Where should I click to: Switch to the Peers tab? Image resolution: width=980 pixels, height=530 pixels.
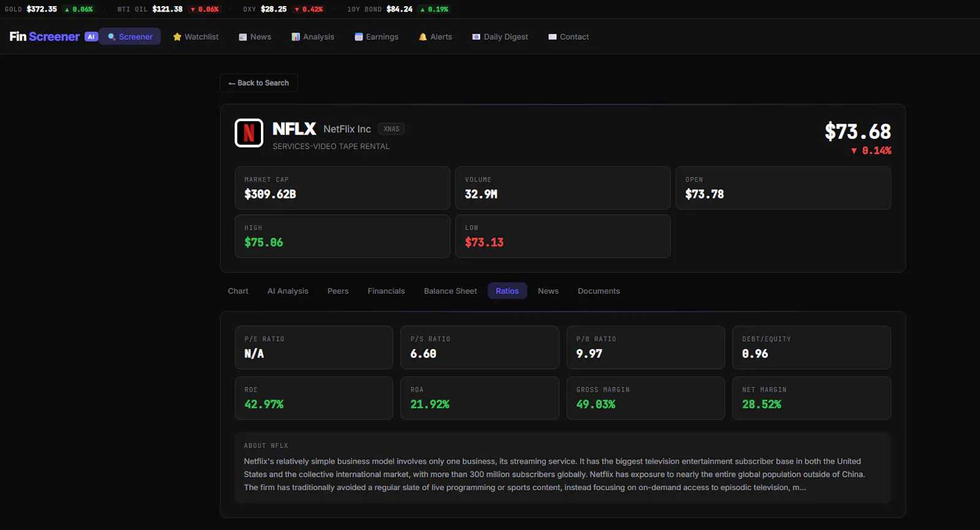point(338,291)
